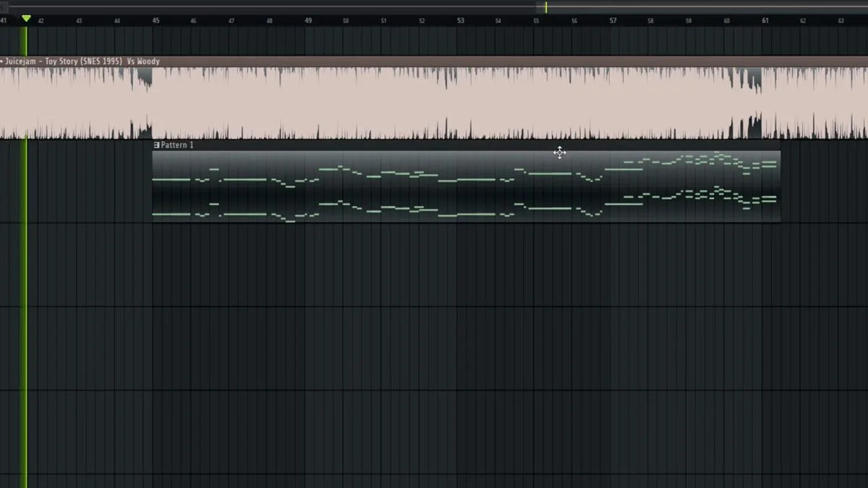Set the playhead at bar 49

(x=308, y=21)
